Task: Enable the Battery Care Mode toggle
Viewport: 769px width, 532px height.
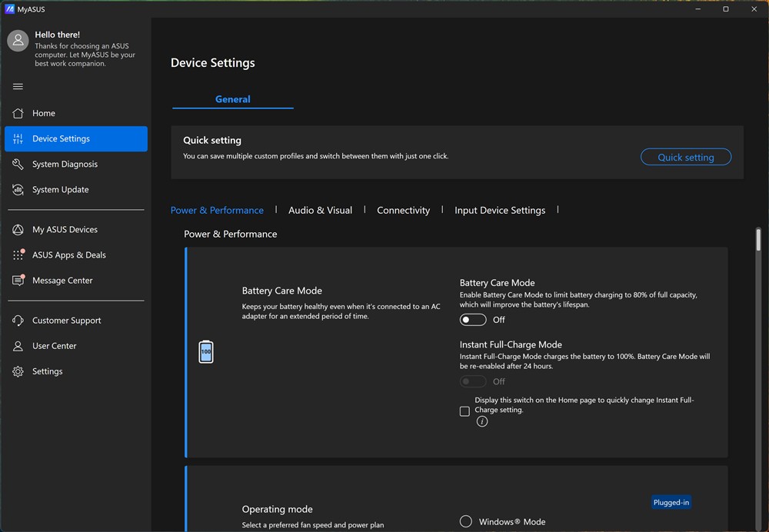Action: coord(473,320)
